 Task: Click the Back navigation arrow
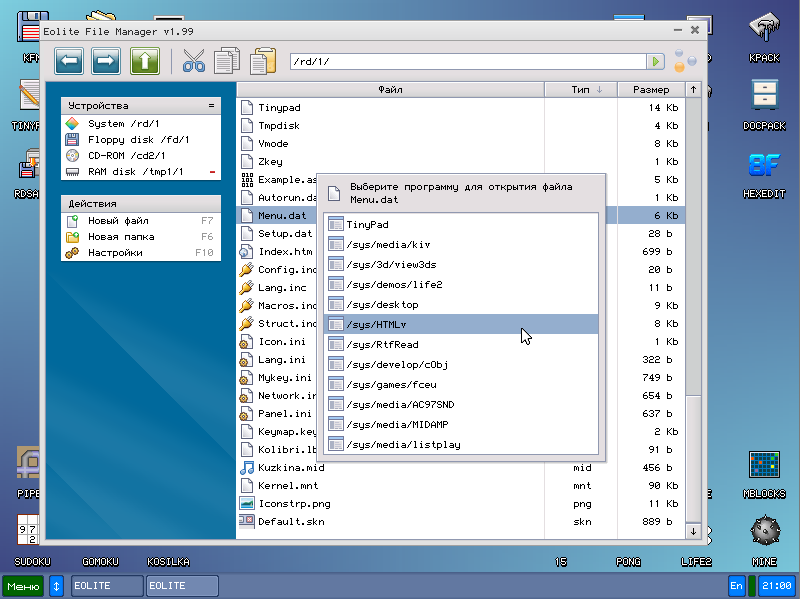click(x=69, y=61)
